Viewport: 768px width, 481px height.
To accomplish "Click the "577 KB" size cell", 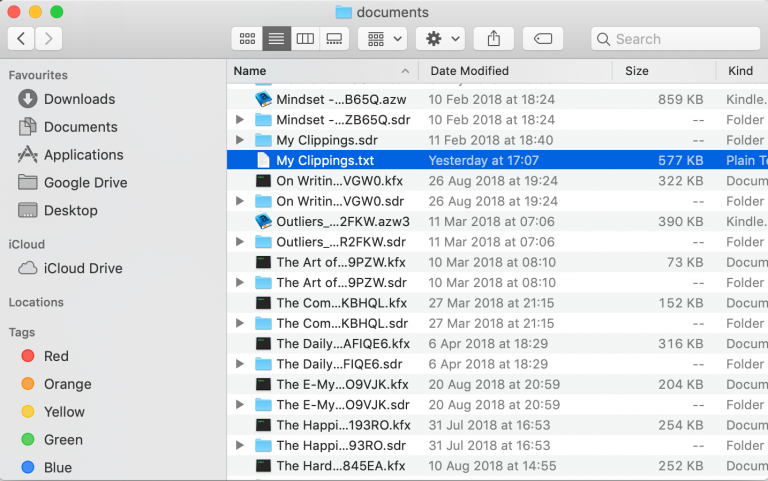I will tap(680, 160).
